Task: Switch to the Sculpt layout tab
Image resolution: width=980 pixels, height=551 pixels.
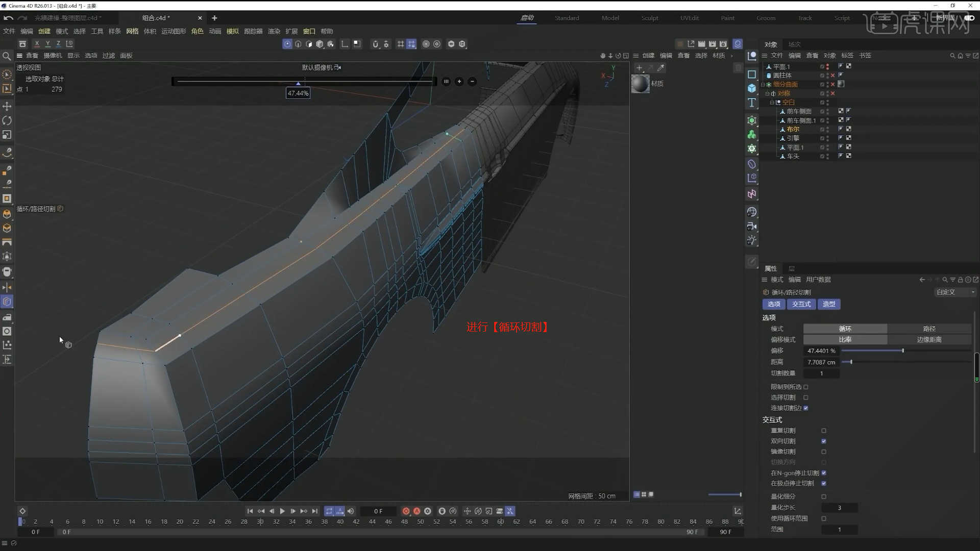Action: click(650, 18)
